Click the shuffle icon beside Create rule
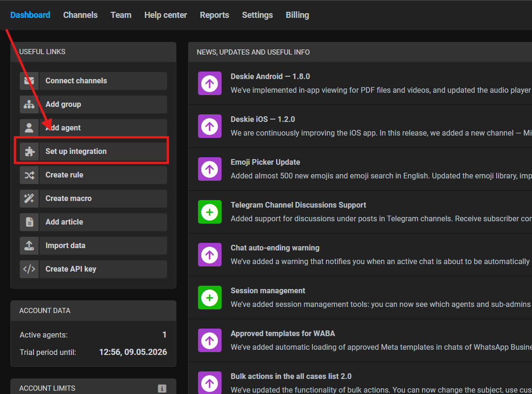Screen dimensions: 532x394 tap(29, 175)
